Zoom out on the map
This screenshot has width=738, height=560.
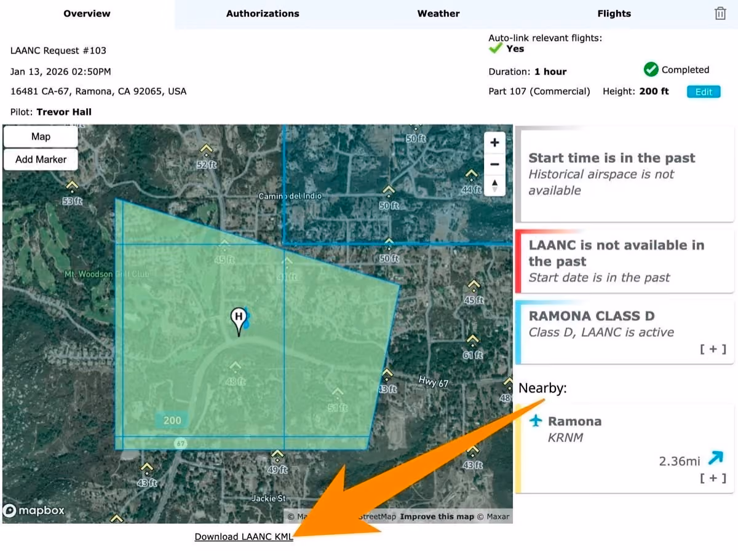(x=494, y=164)
